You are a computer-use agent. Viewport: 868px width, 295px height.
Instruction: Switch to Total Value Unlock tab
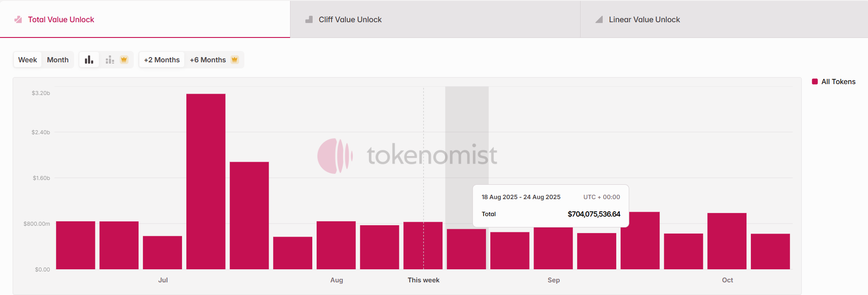[x=145, y=19]
